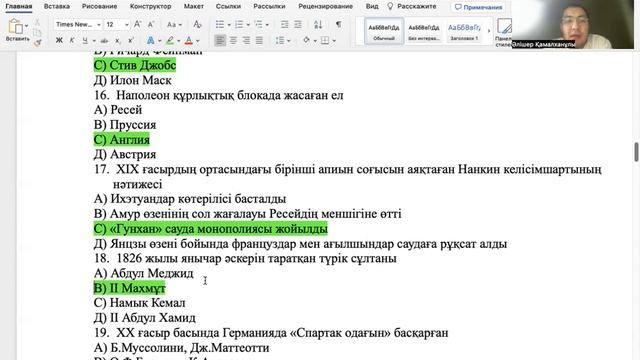
Task: Show paragraph marks (¶)
Action: pos(338,24)
